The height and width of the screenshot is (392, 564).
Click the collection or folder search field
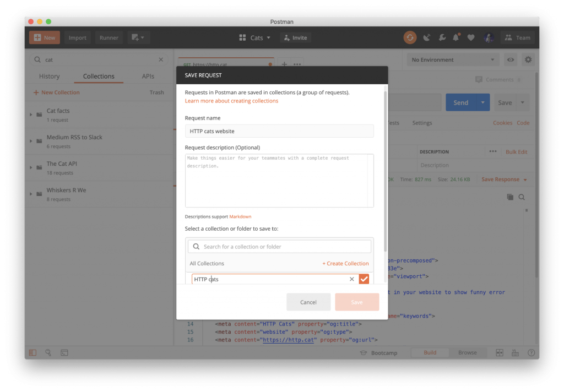tap(279, 247)
